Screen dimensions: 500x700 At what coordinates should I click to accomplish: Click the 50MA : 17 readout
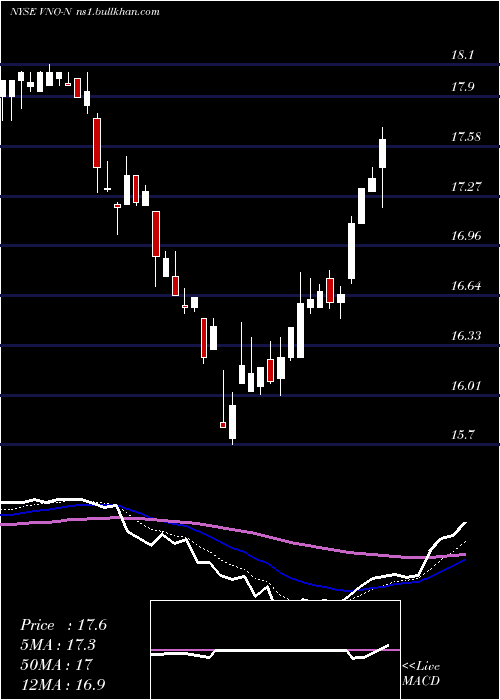pos(56,664)
